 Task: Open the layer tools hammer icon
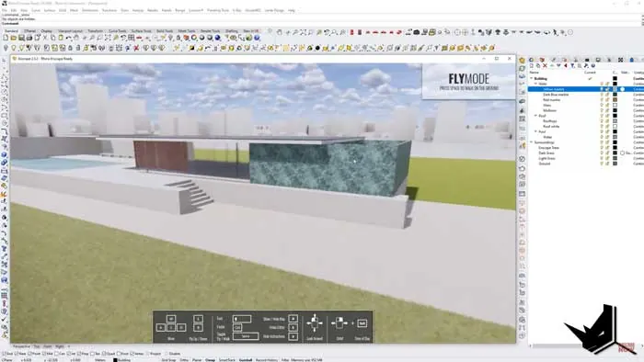click(586, 65)
